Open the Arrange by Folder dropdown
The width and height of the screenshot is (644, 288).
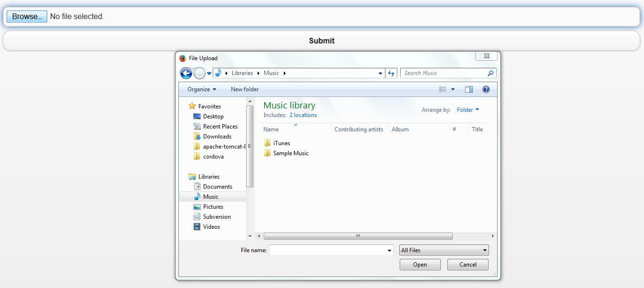point(467,110)
